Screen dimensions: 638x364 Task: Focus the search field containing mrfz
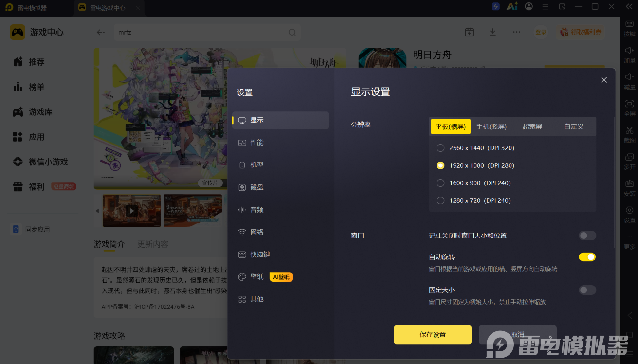pos(207,32)
